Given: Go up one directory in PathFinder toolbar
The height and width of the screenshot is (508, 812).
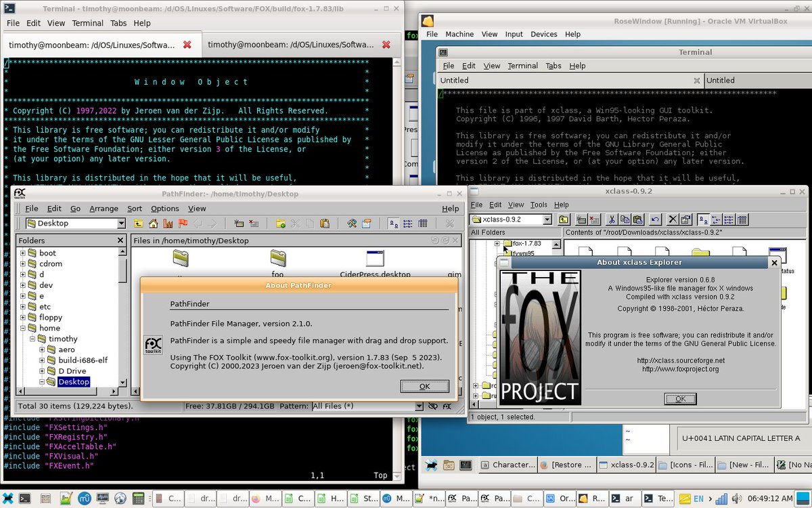Looking at the screenshot, I should [139, 224].
